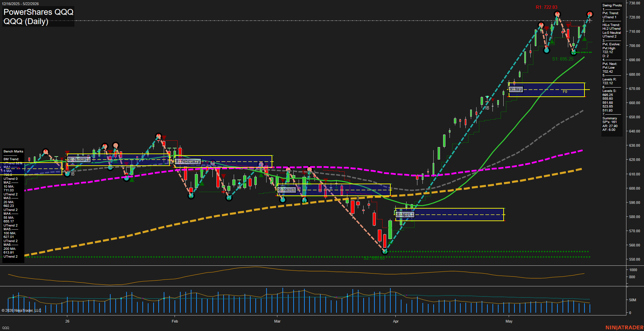
Task: Click the NINJATRADER logo in the corner
Action: click(624, 328)
